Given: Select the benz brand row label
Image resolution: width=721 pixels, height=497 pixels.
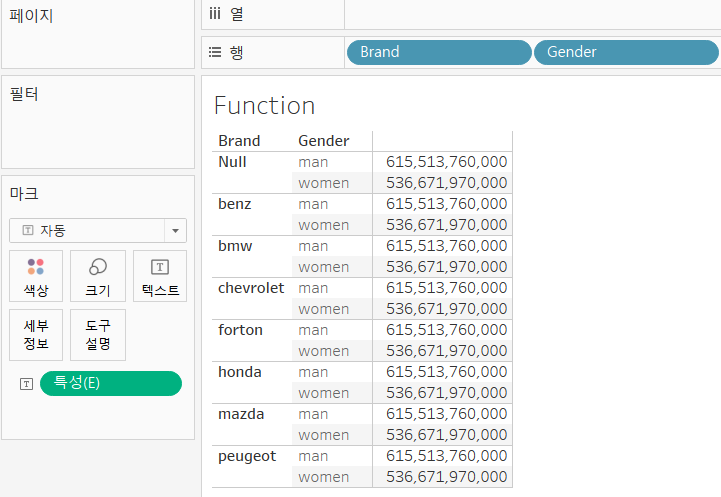Looking at the screenshot, I should [235, 204].
